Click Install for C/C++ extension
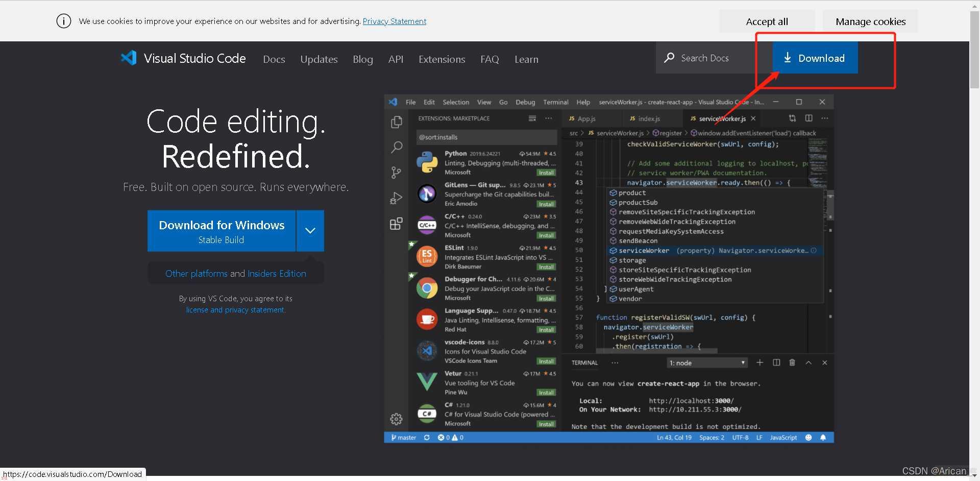This screenshot has width=980, height=481. (x=546, y=235)
